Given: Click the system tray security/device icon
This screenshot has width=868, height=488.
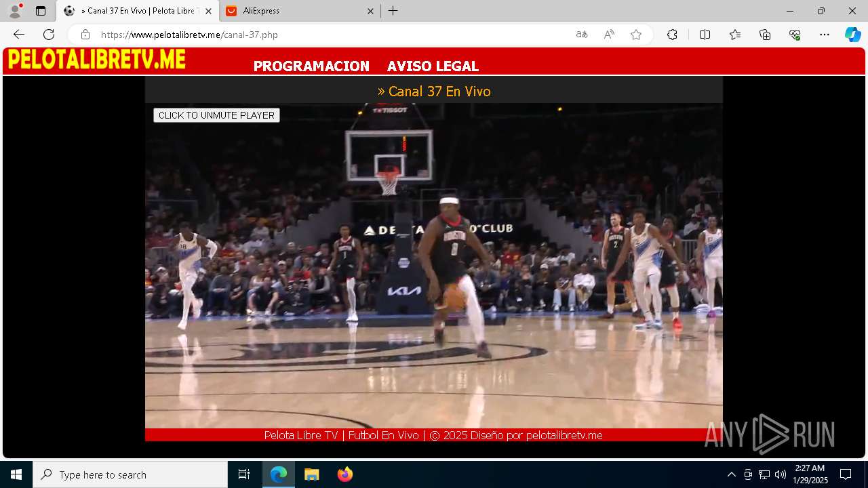Looking at the screenshot, I should point(748,474).
